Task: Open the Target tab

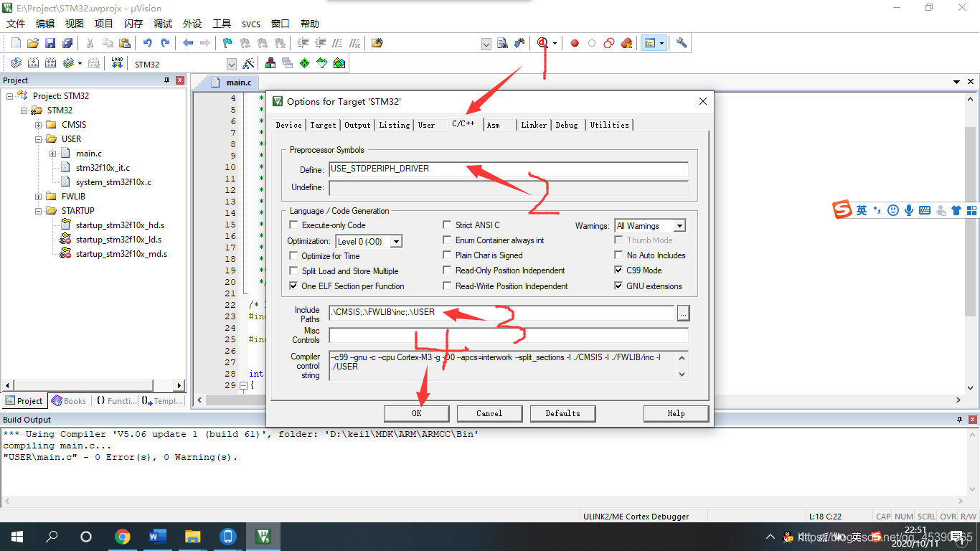Action: [323, 125]
